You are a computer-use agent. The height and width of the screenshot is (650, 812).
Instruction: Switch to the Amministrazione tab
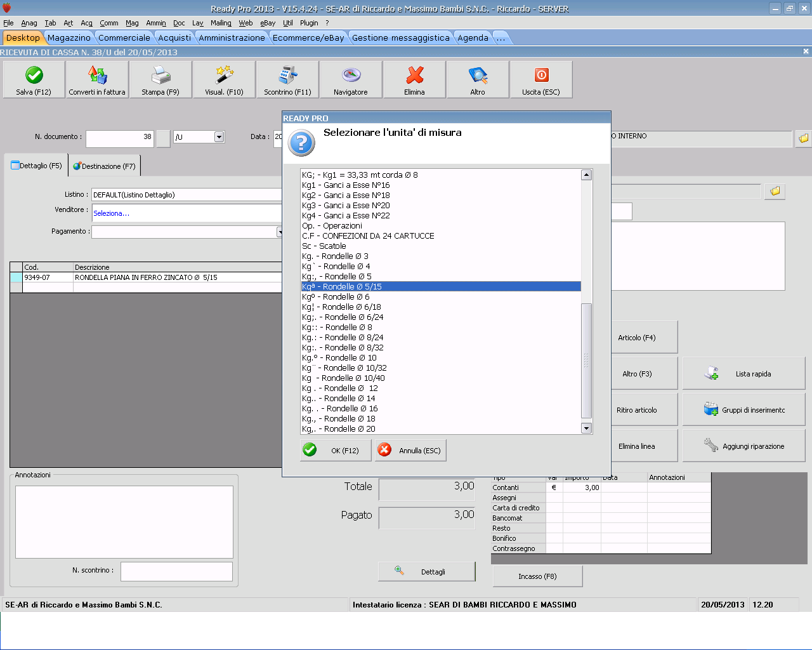(232, 38)
